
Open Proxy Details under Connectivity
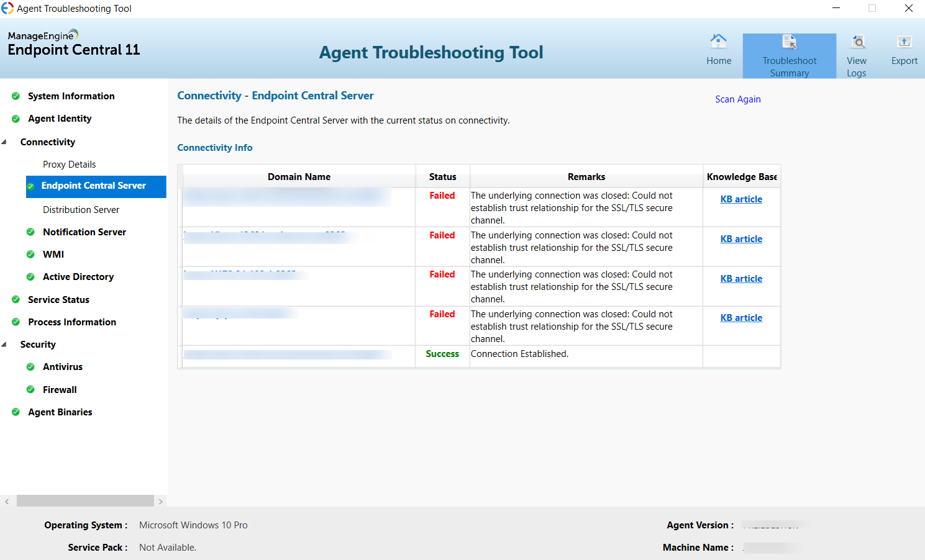(x=70, y=165)
